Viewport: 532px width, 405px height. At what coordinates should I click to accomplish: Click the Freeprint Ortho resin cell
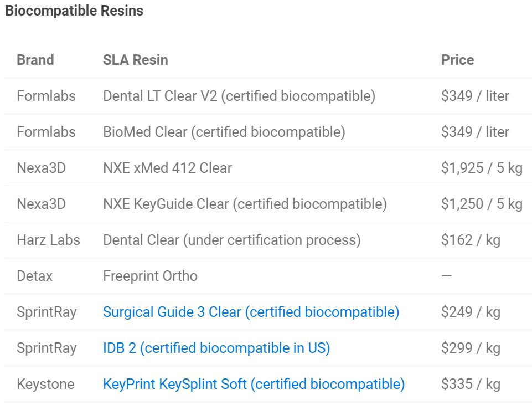pyautogui.click(x=150, y=276)
